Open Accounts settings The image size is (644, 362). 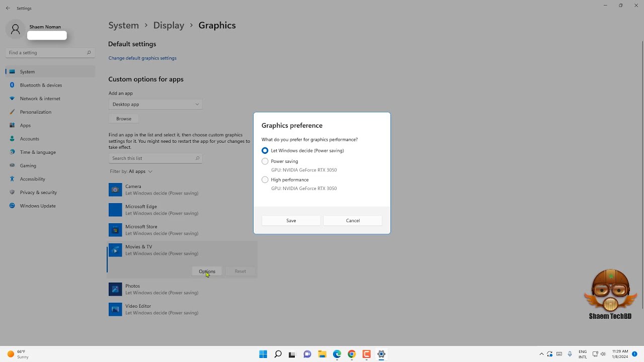(x=50, y=139)
